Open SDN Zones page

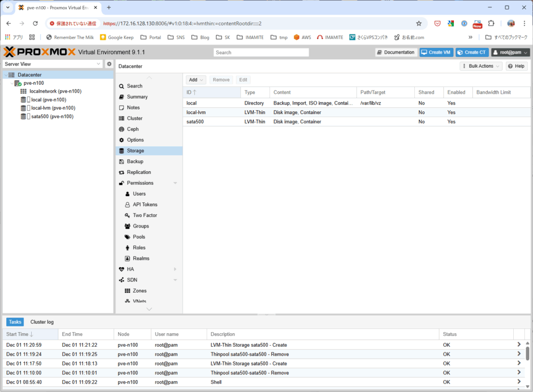139,291
